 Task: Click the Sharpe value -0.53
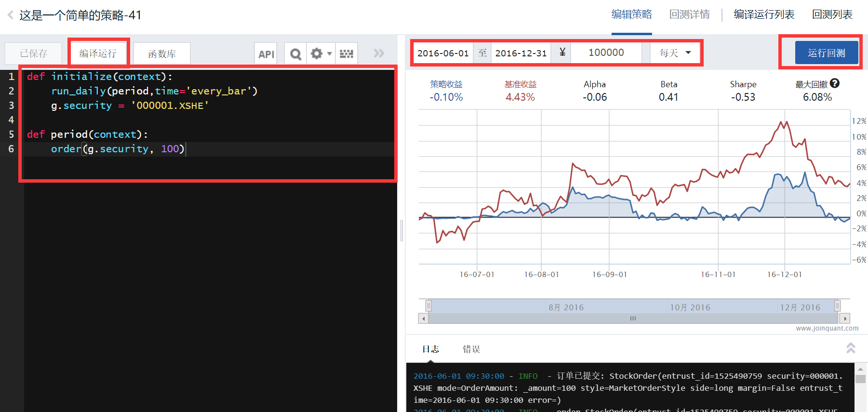743,97
